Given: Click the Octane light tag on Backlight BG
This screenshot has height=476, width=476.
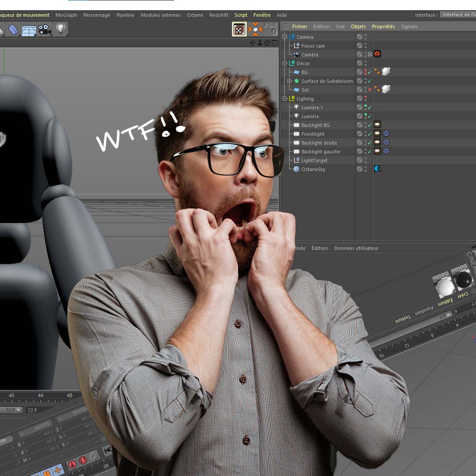Looking at the screenshot, I should (x=377, y=124).
